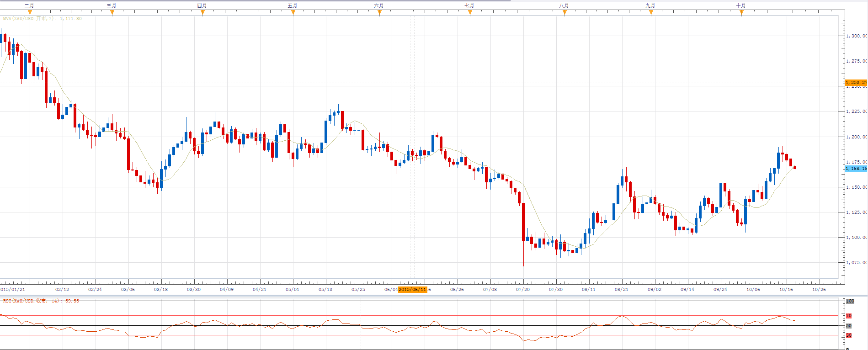Click the highlighted 2015/06/11 date label

pos(412,290)
